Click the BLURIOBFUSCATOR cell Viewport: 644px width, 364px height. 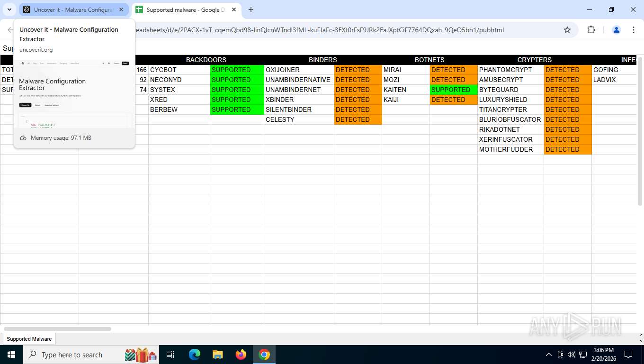(510, 119)
